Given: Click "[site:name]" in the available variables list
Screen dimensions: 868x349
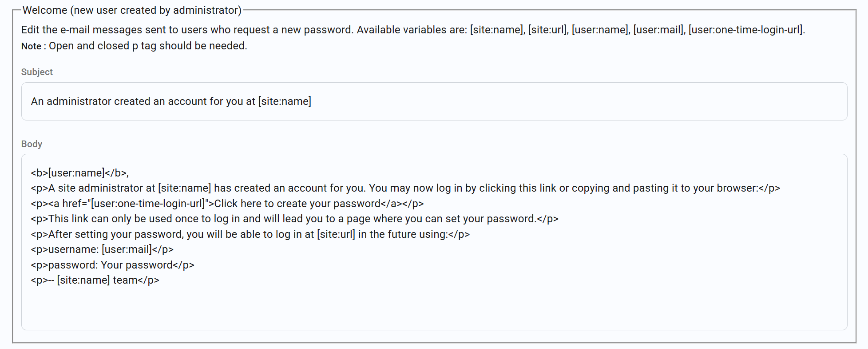Looking at the screenshot, I should click(496, 30).
